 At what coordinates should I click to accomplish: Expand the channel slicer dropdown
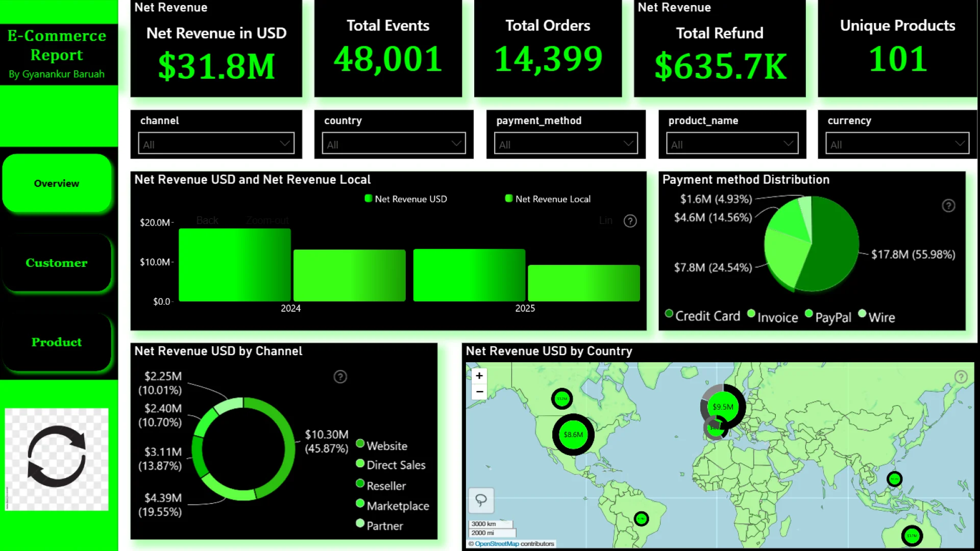pyautogui.click(x=216, y=143)
